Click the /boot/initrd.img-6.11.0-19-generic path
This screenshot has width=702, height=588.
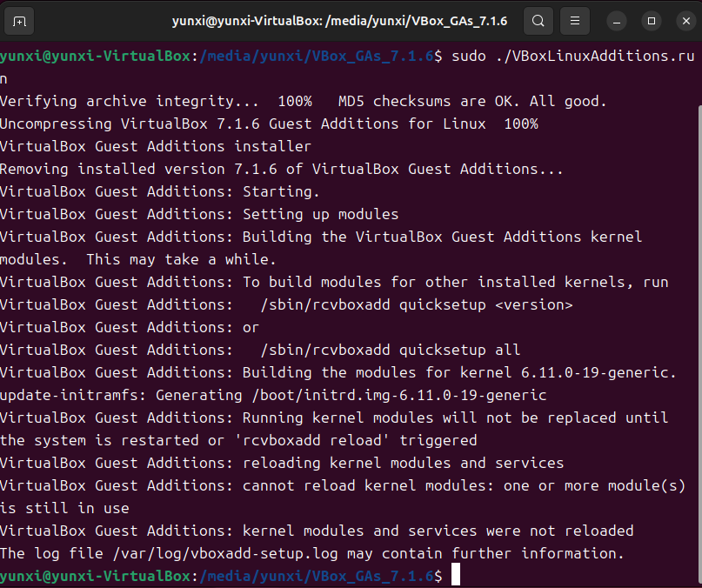coord(399,396)
